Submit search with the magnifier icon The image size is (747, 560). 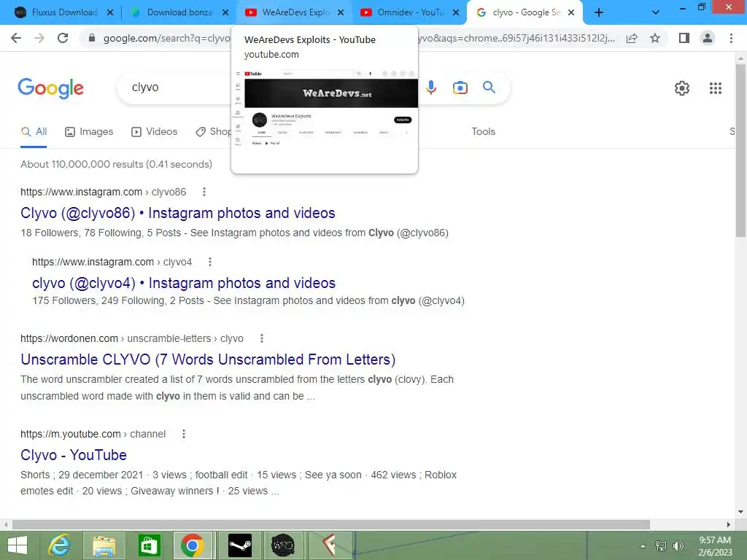point(489,87)
